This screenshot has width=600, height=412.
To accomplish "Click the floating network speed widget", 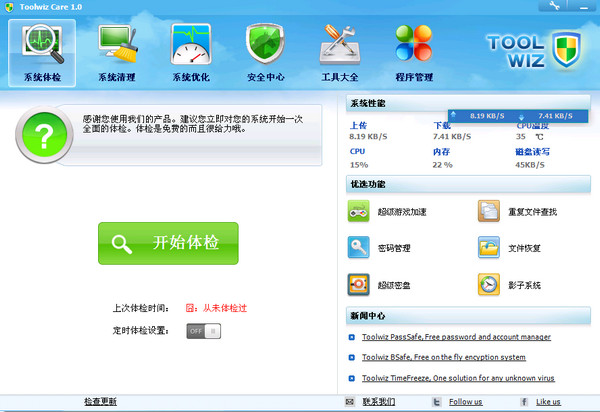I will [x=518, y=116].
